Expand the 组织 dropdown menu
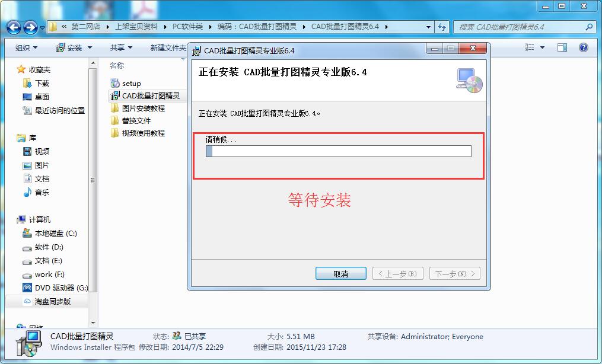Image resolution: width=602 pixels, height=364 pixels. click(x=27, y=47)
